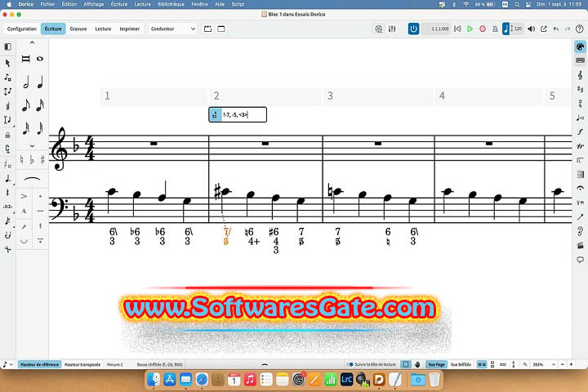The height and width of the screenshot is (392, 588).
Task: Mute audio with the speaker icon
Action: point(531,29)
